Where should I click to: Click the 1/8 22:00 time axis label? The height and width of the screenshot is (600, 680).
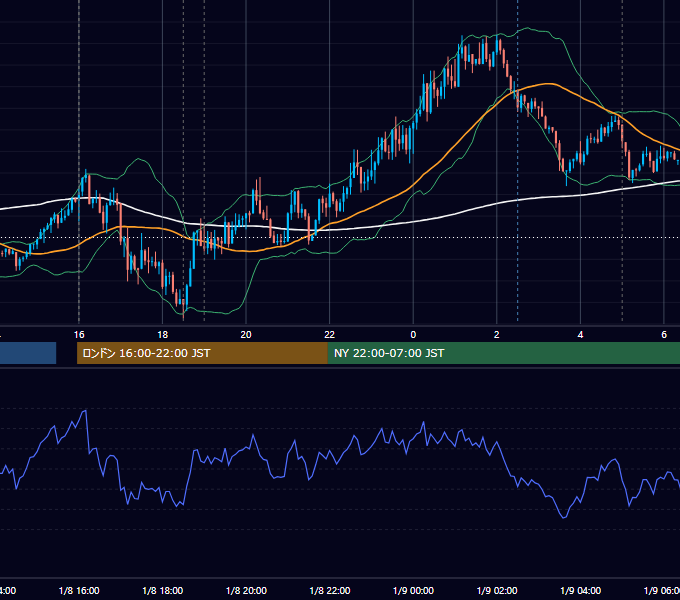[330, 590]
